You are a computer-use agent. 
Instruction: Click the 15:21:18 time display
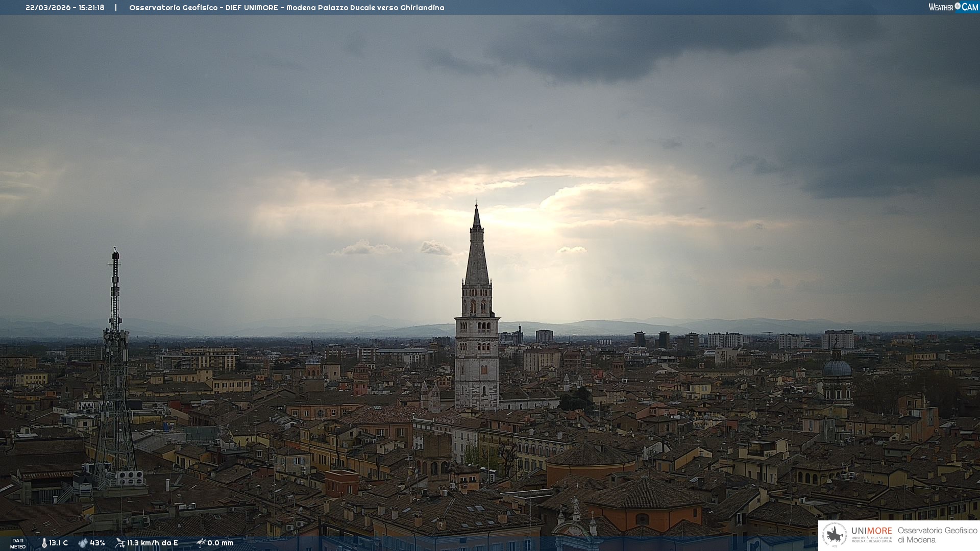pyautogui.click(x=91, y=8)
